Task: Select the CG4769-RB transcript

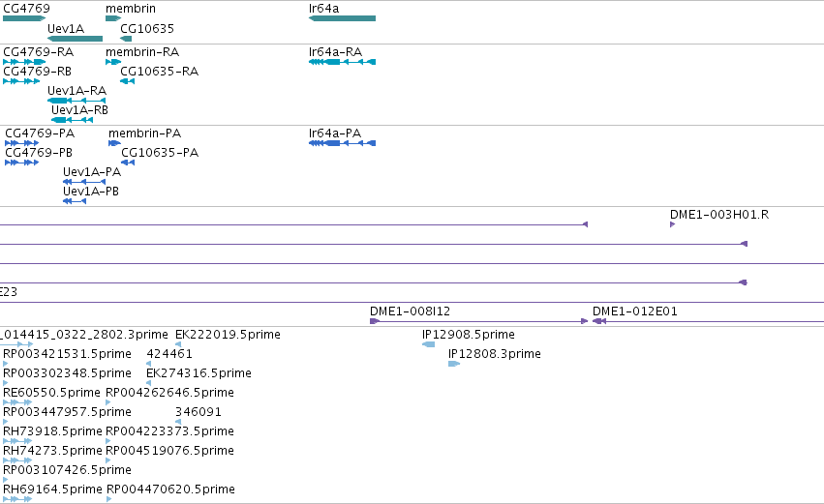Action: tap(21, 81)
